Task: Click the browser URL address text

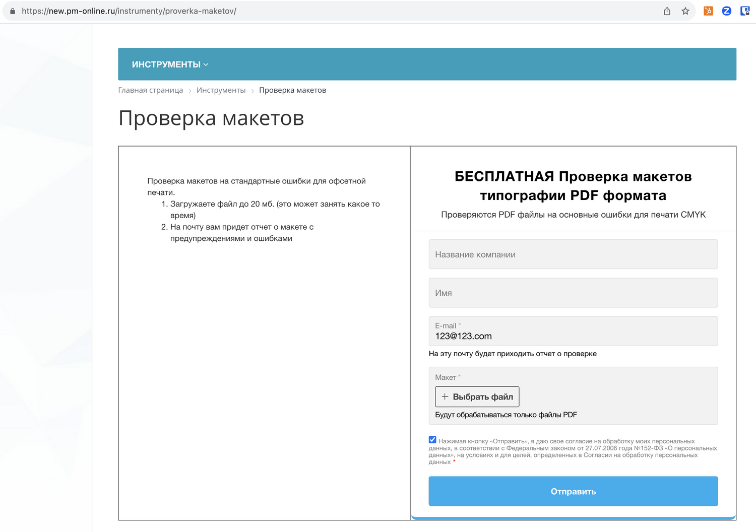Action: click(x=129, y=11)
